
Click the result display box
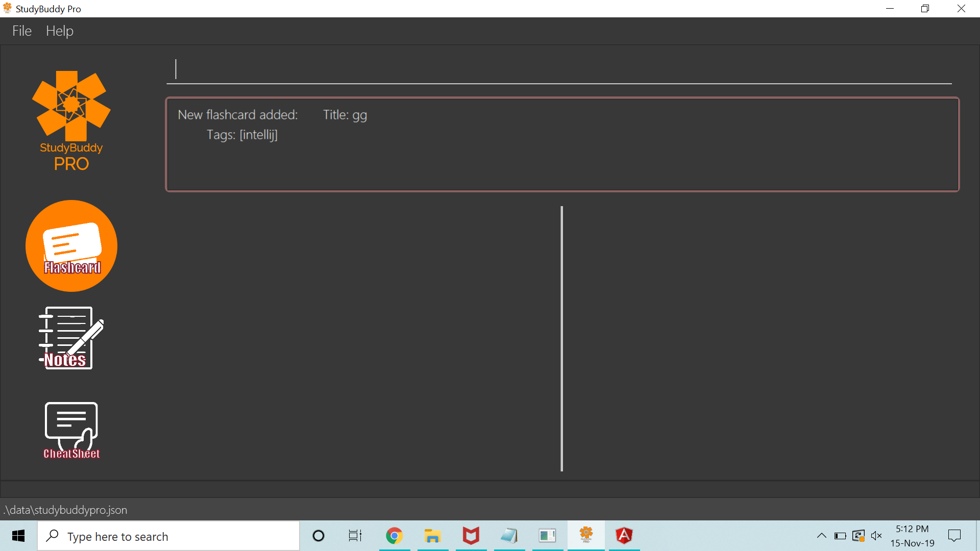pos(562,144)
